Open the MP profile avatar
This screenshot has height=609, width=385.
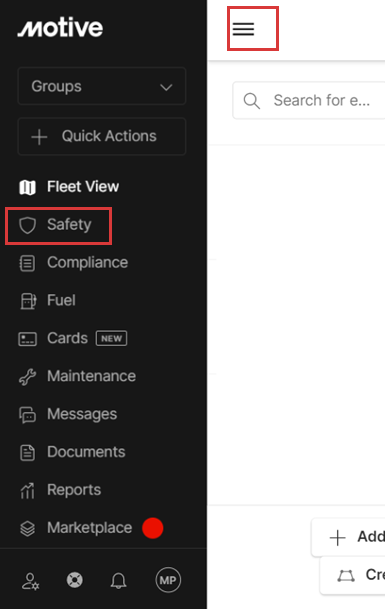(x=168, y=580)
